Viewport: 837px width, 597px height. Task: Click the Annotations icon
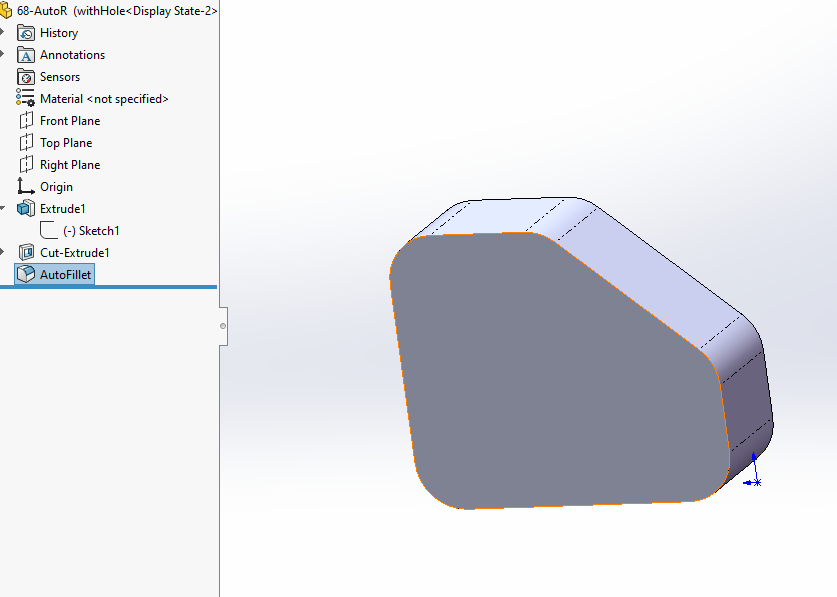click(x=26, y=55)
